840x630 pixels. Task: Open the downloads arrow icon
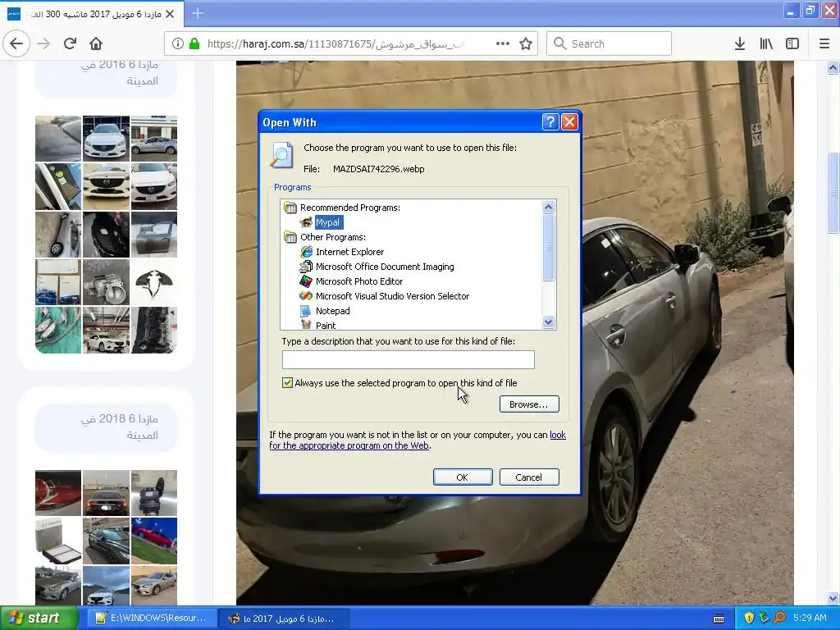740,43
